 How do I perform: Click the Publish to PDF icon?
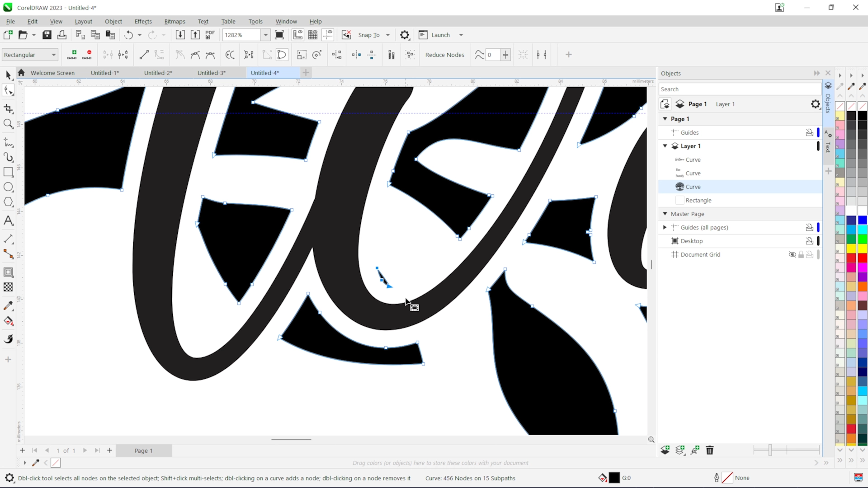click(210, 35)
